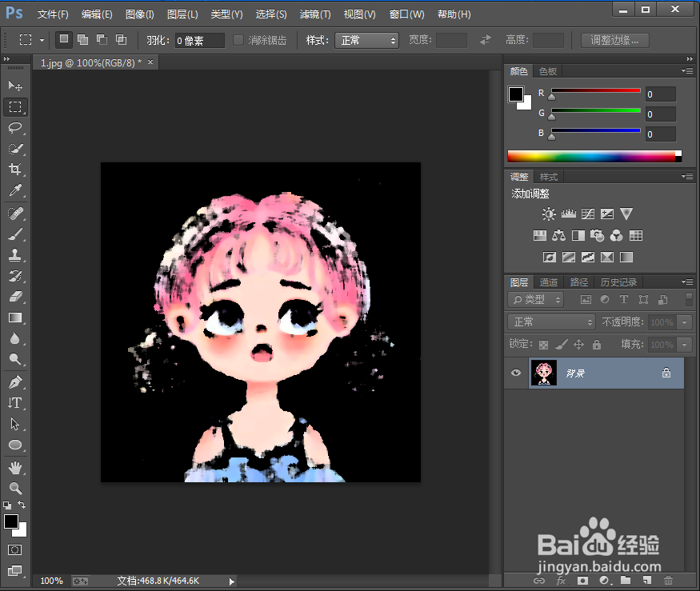Screen dimensions: 700x591
Task: Add a Color Balance adjustment
Action: click(558, 235)
